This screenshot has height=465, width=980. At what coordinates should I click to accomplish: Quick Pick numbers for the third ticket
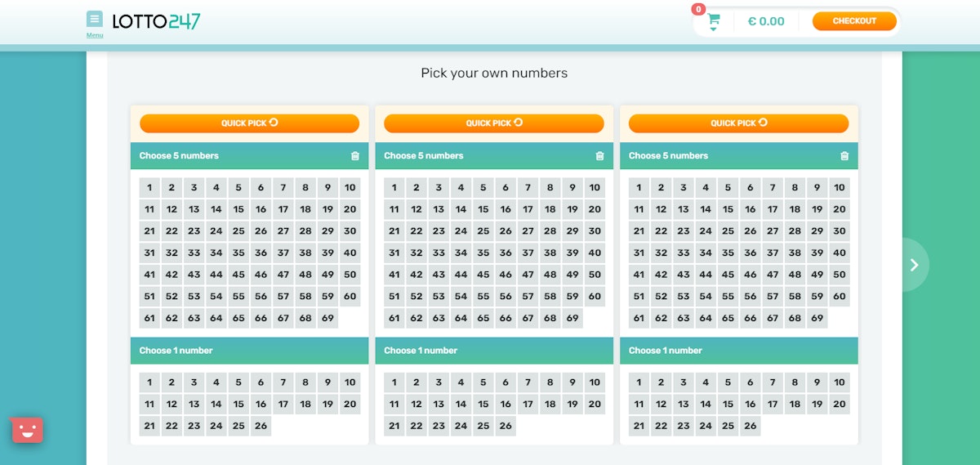[738, 123]
